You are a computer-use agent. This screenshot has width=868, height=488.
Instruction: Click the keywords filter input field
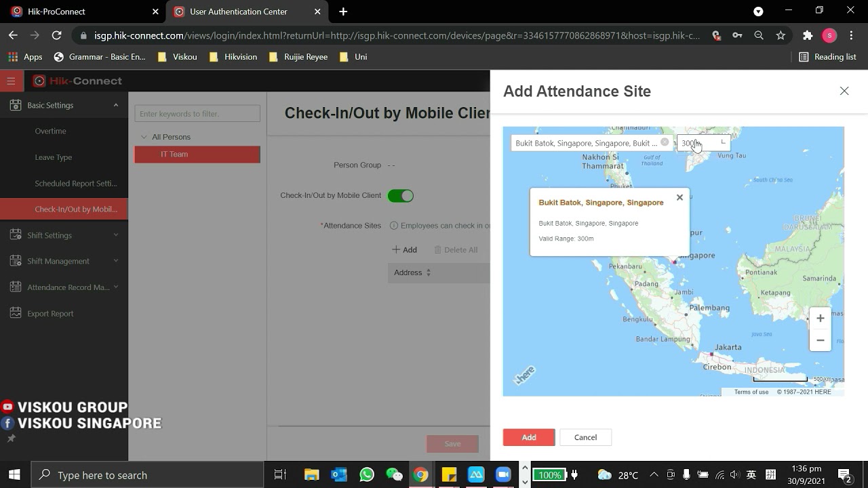197,114
